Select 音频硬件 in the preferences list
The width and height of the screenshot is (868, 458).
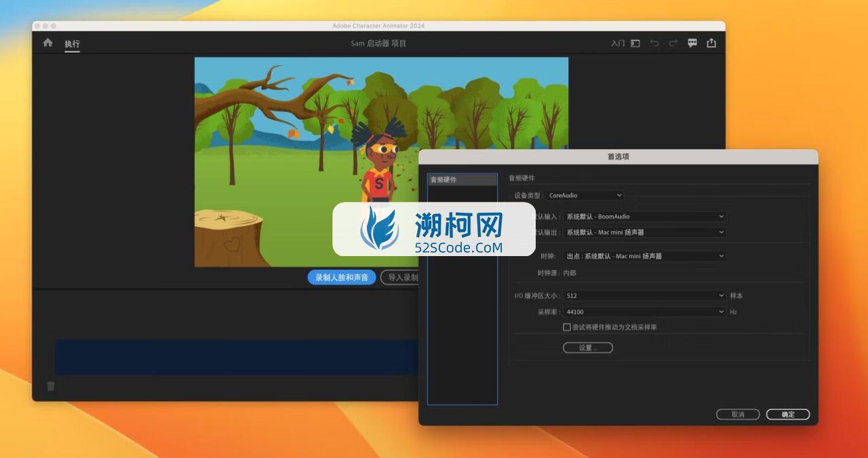click(x=462, y=180)
